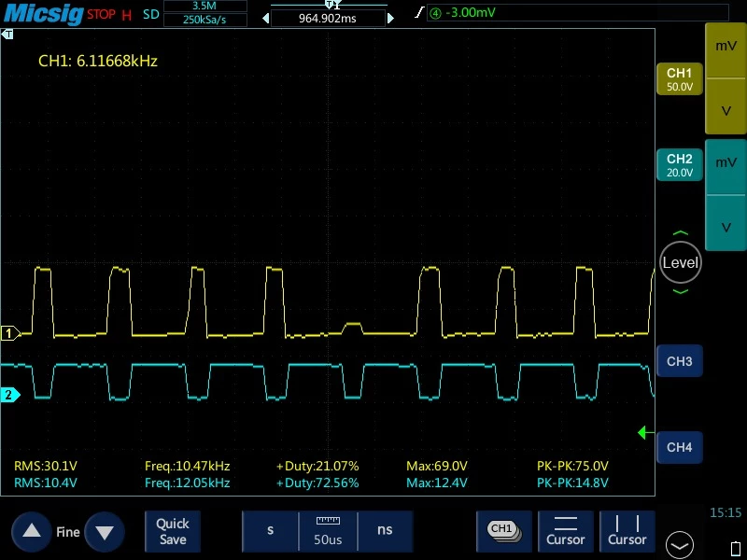Select the Freq.:12.05kHz measurement
Screen dimensions: 747x560
point(188,483)
